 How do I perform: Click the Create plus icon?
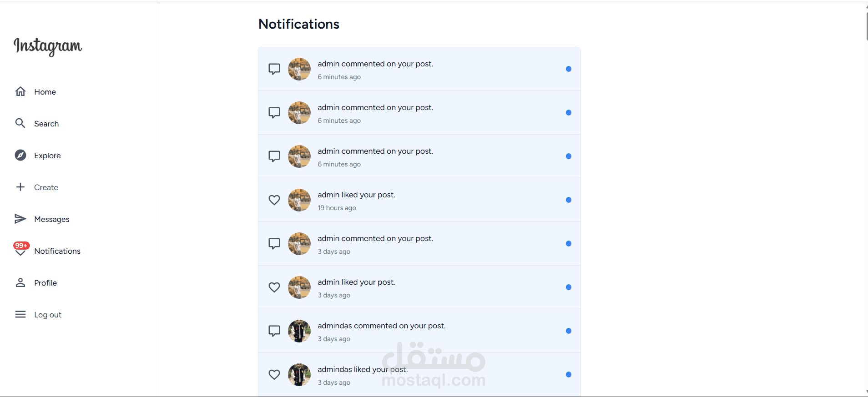pos(20,187)
